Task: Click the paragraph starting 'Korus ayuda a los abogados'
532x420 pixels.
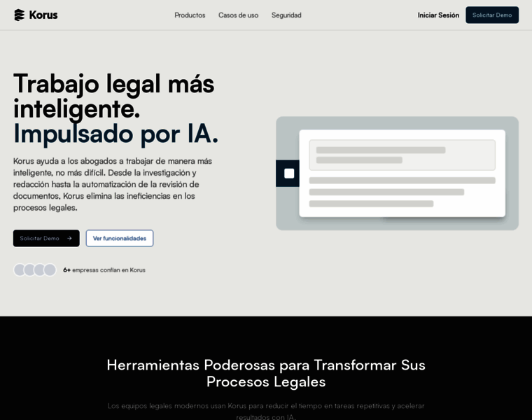Action: (113, 184)
